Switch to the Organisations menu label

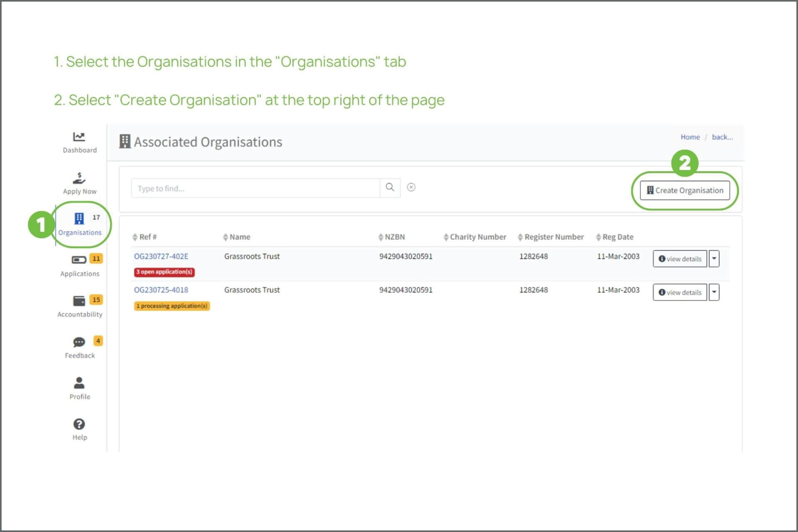point(80,232)
